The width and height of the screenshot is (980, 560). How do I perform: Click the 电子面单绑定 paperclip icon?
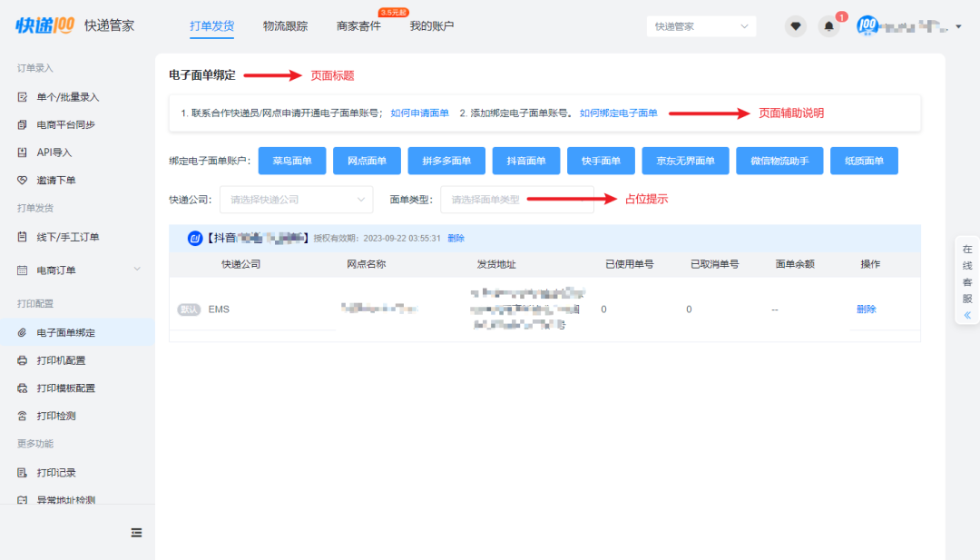click(x=23, y=332)
